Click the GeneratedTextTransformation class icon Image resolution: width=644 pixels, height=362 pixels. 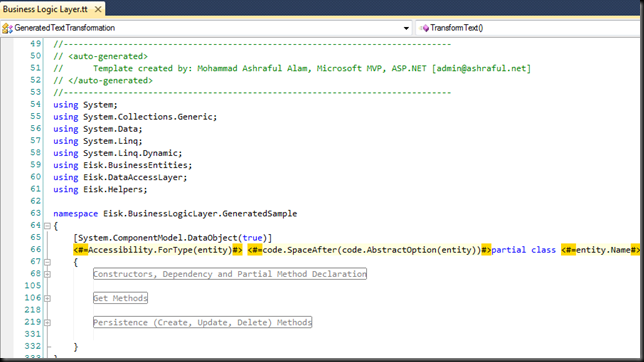point(7,28)
